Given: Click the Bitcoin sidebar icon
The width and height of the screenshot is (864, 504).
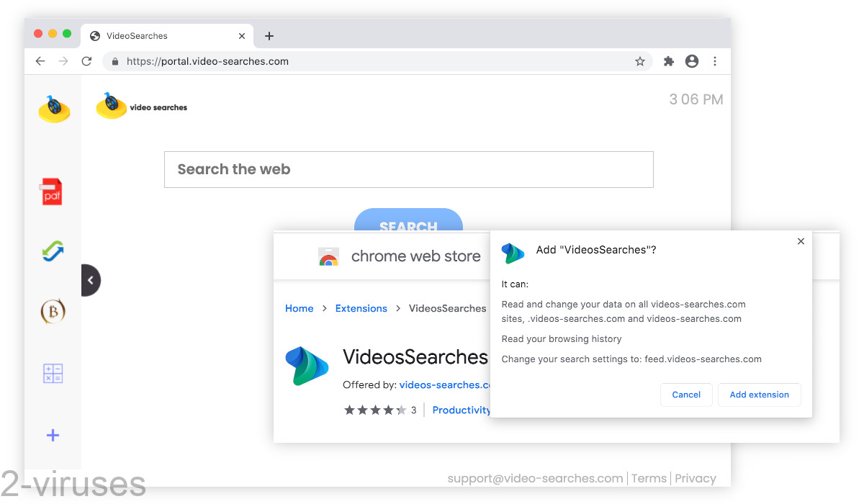Looking at the screenshot, I should (x=53, y=311).
